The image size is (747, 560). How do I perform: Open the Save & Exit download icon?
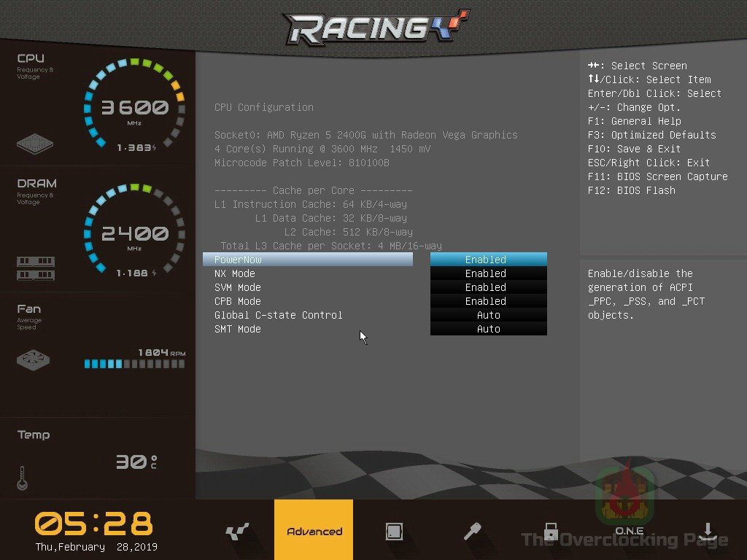[707, 531]
